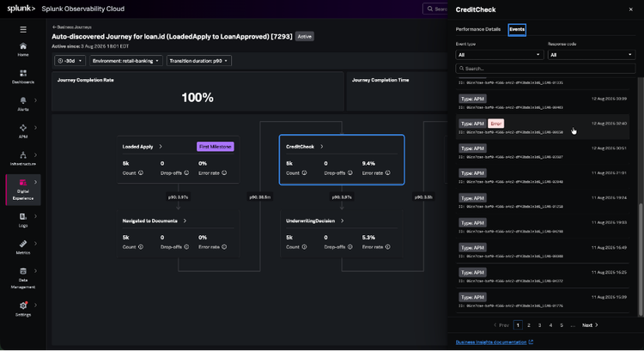Click info icon beside Loaded Apply Error rate
The image size is (644, 351).
tap(224, 172)
